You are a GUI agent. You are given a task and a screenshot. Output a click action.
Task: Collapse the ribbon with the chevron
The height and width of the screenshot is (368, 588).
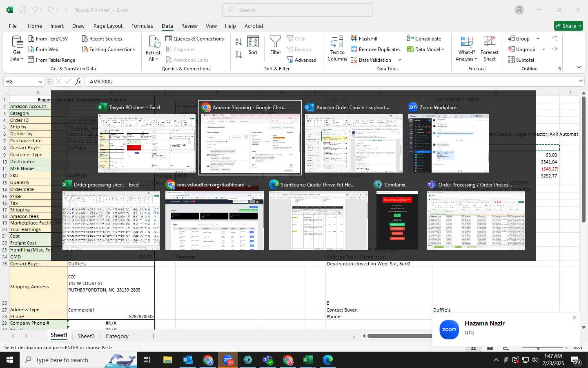click(579, 67)
